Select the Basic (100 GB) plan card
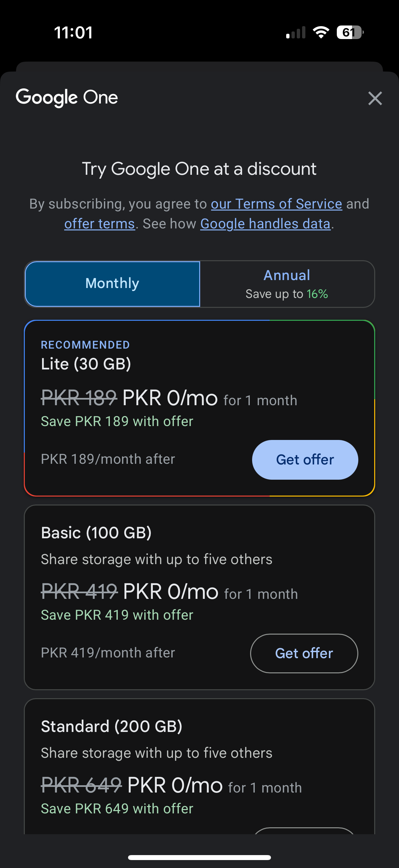399x868 pixels. click(x=199, y=597)
